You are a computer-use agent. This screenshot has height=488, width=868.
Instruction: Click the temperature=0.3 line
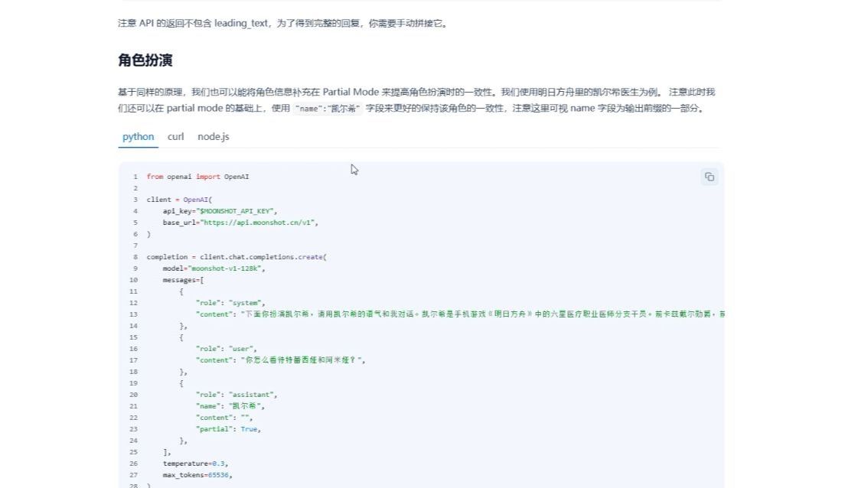(x=195, y=464)
